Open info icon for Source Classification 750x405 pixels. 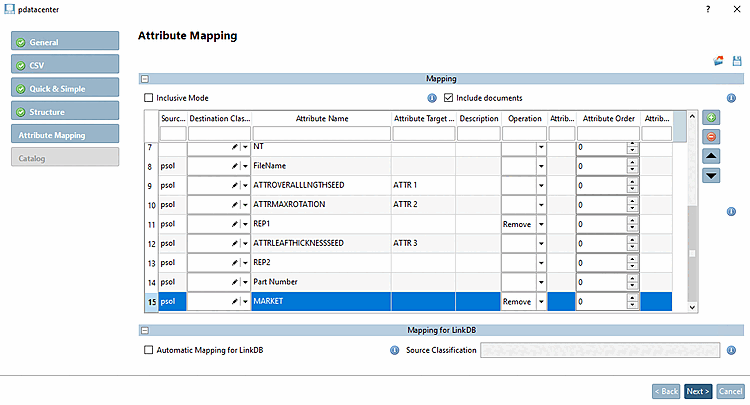pos(731,350)
